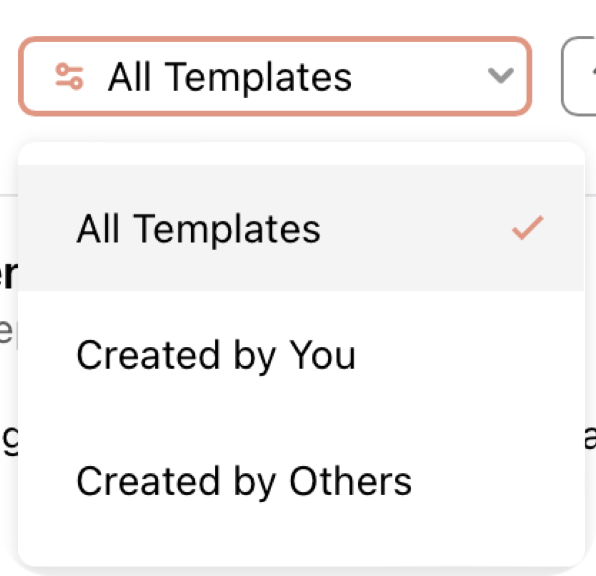This screenshot has width=596, height=576.
Task: Pick the Others creator filter from the list
Action: [x=300, y=481]
